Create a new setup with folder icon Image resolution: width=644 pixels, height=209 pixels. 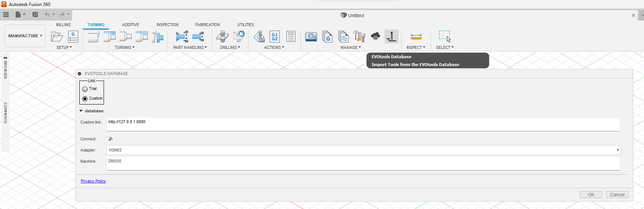[57, 37]
